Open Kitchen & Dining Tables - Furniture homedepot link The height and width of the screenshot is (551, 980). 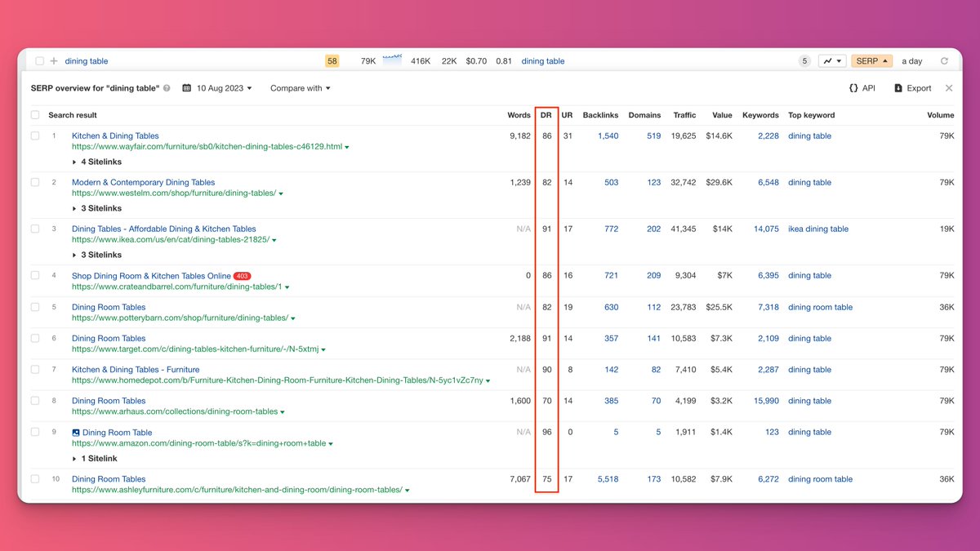pos(136,370)
